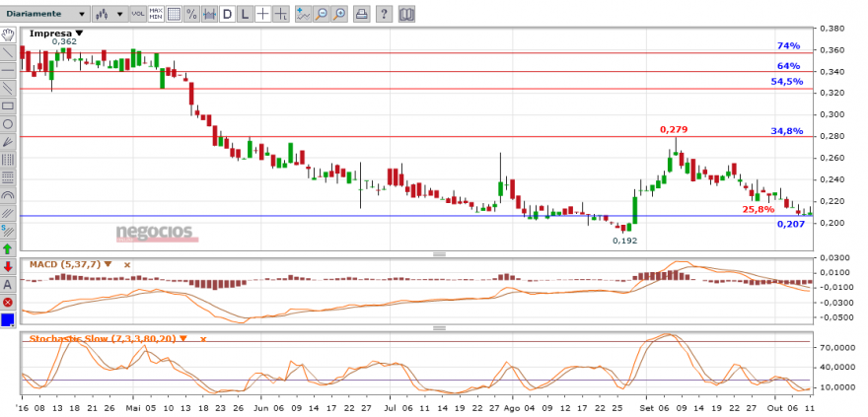
Task: Click the red delete drawings icon
Action: coord(8,301)
